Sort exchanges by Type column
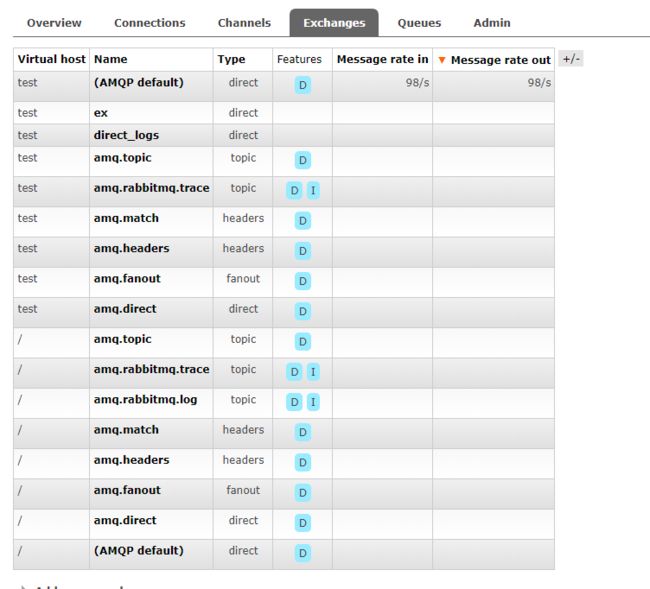 231,59
